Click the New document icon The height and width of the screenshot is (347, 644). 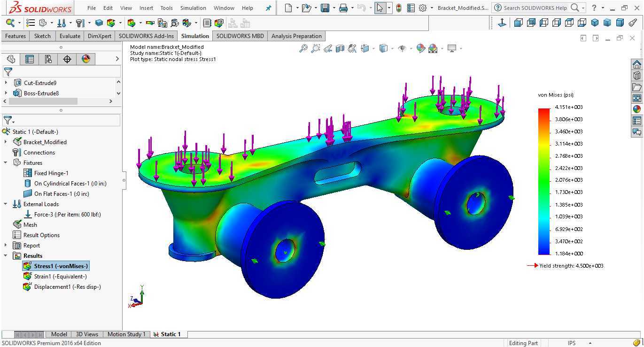(288, 8)
